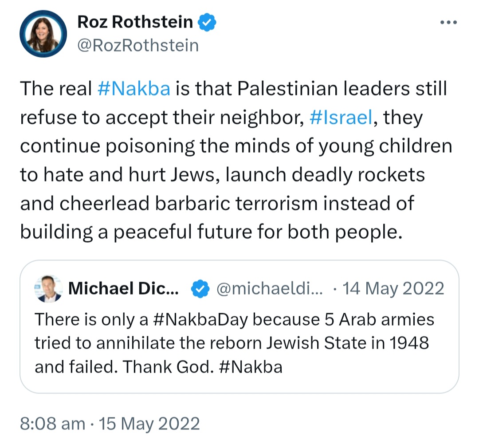Click the phrase "Thank God." in quoted tweet

(x=169, y=367)
